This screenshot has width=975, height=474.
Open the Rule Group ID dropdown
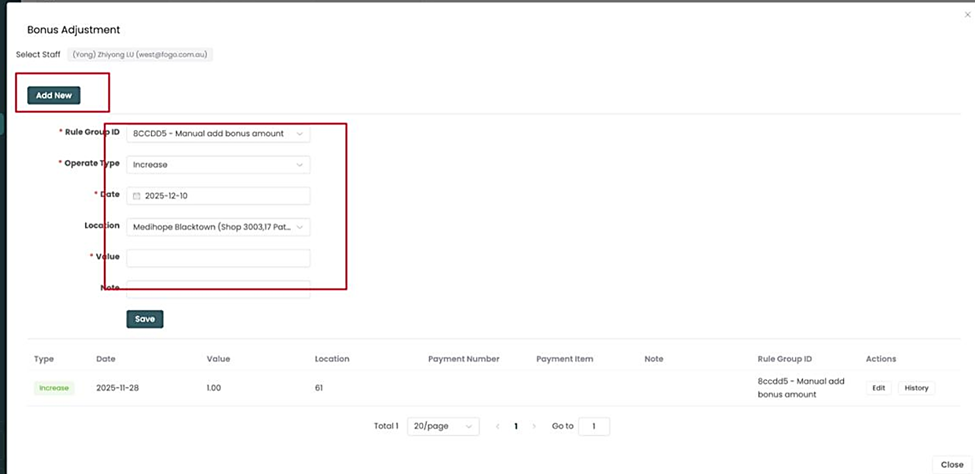click(x=218, y=133)
